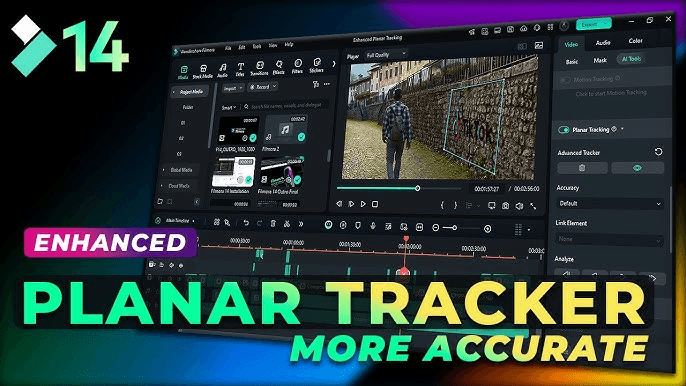This screenshot has height=386, width=686.
Task: Expand player to fullscreen with arrows icon
Action: tap(533, 206)
